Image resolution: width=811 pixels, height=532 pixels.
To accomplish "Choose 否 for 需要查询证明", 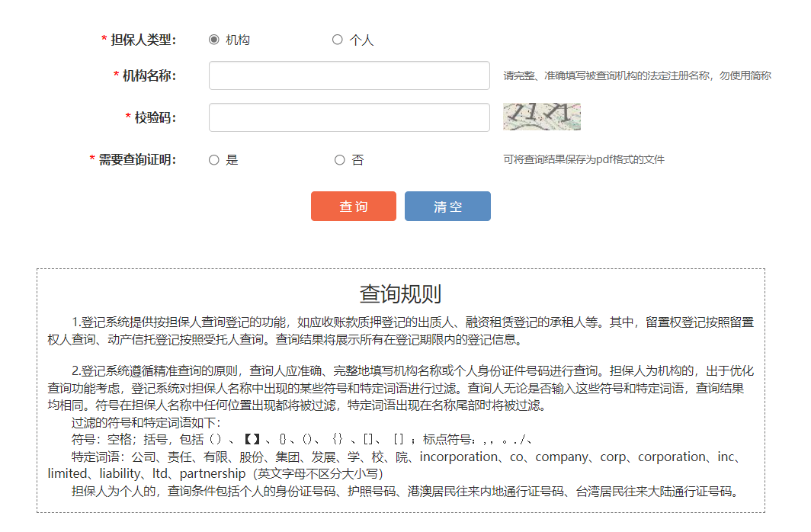I will tap(339, 159).
